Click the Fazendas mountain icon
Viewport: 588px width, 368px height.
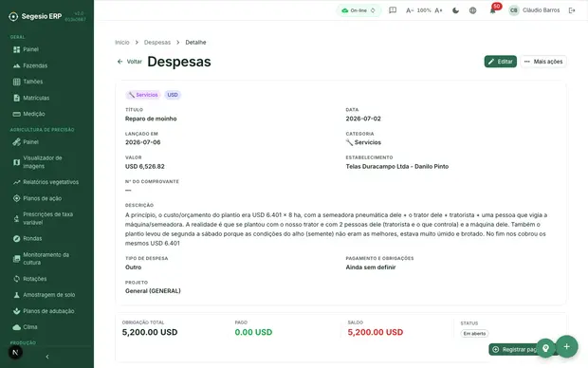(x=16, y=65)
